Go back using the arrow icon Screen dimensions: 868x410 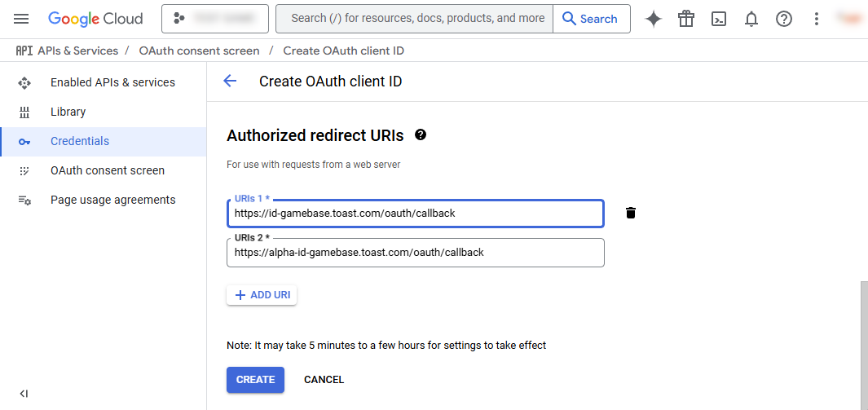tap(229, 82)
